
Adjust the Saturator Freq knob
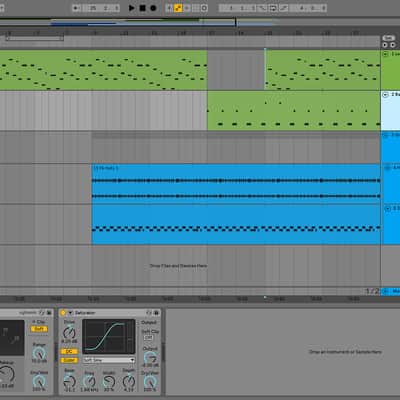pos(89,381)
